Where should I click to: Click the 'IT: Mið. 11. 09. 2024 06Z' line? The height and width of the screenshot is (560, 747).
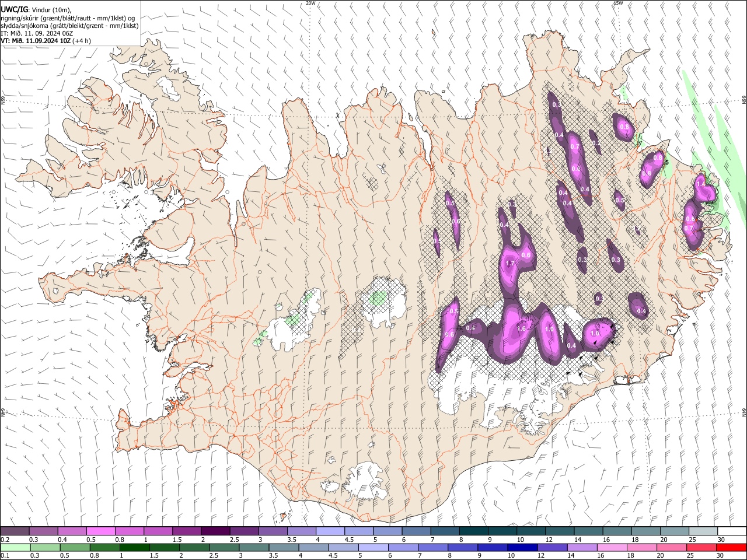click(37, 33)
